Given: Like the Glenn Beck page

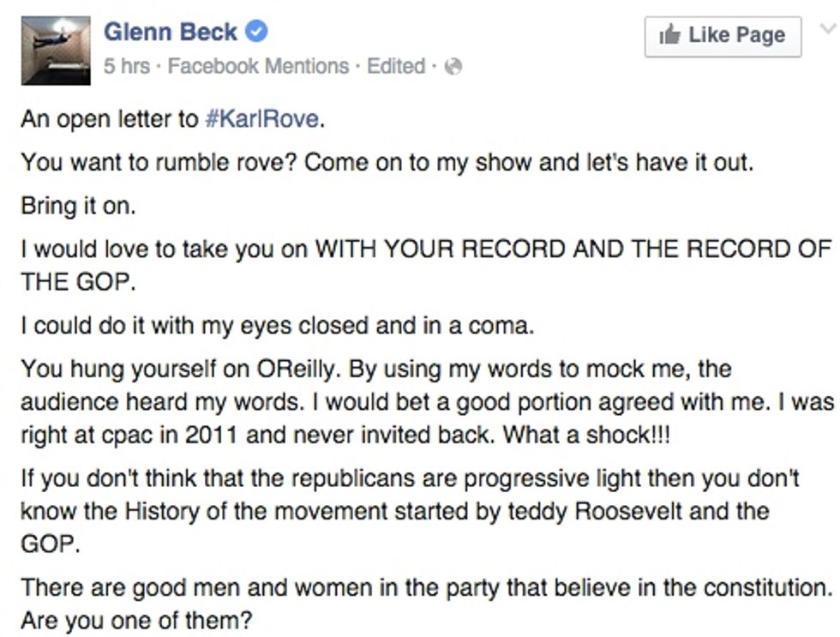Looking at the screenshot, I should (723, 35).
